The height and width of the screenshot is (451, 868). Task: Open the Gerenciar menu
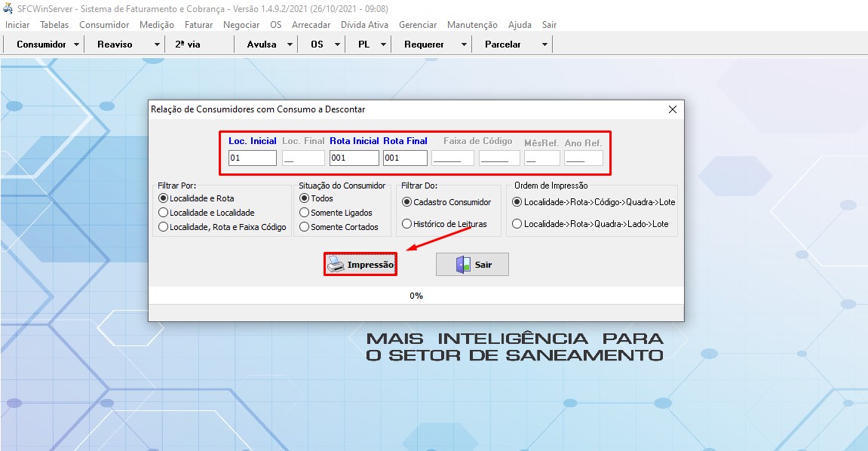tap(418, 25)
